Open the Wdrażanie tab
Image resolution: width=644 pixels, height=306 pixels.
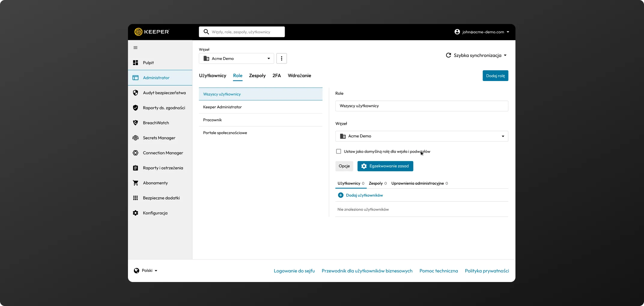(299, 76)
